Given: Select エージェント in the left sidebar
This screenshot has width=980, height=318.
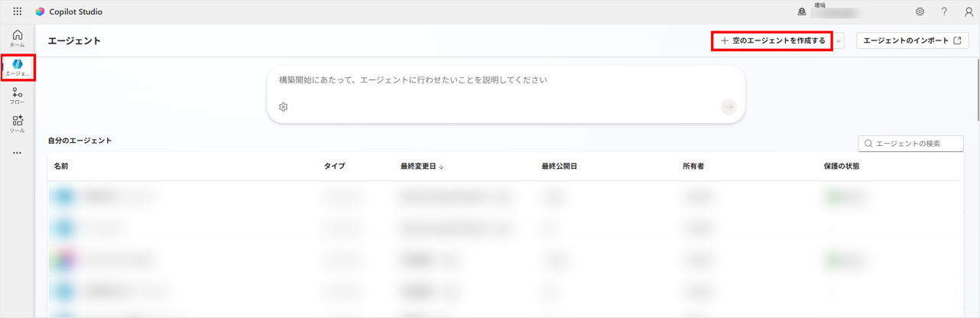Looking at the screenshot, I should [17, 67].
